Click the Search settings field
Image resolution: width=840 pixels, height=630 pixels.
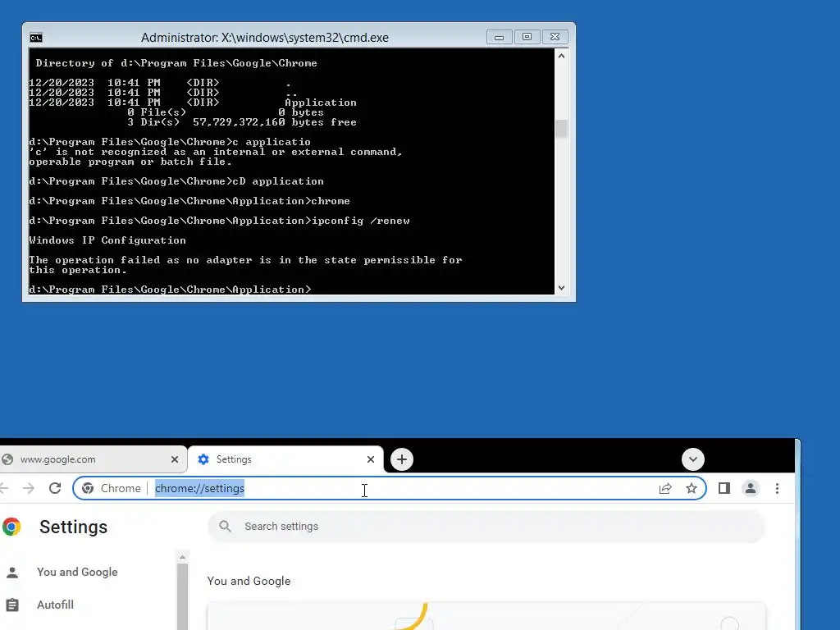point(486,527)
